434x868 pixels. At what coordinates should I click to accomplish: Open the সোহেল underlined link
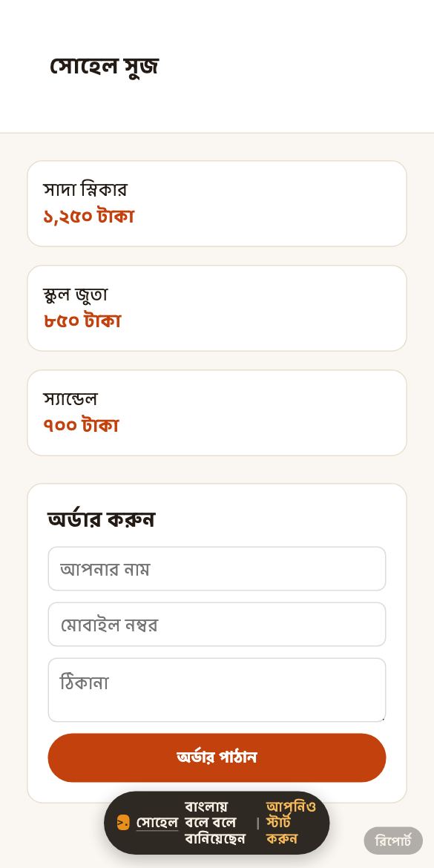coord(157,823)
